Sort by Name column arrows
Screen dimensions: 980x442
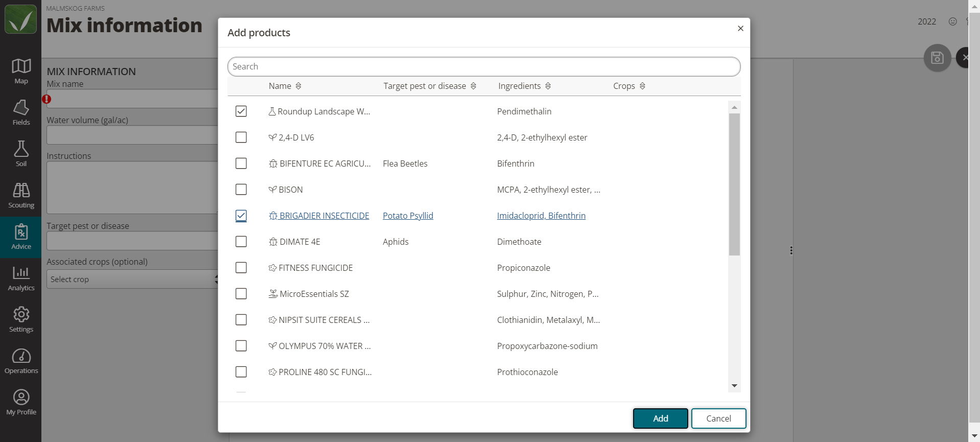(298, 86)
